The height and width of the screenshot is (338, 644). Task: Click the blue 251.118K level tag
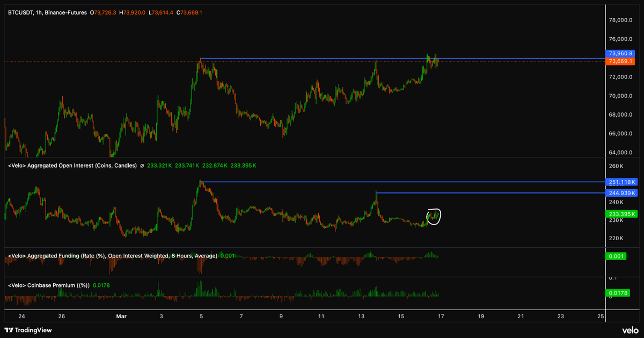tap(621, 182)
